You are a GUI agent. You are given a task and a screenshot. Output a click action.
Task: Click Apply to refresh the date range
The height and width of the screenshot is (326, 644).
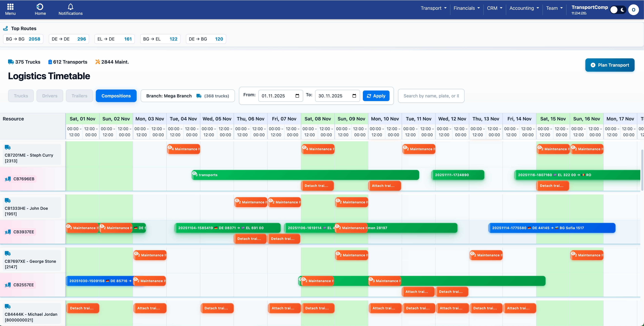point(376,96)
